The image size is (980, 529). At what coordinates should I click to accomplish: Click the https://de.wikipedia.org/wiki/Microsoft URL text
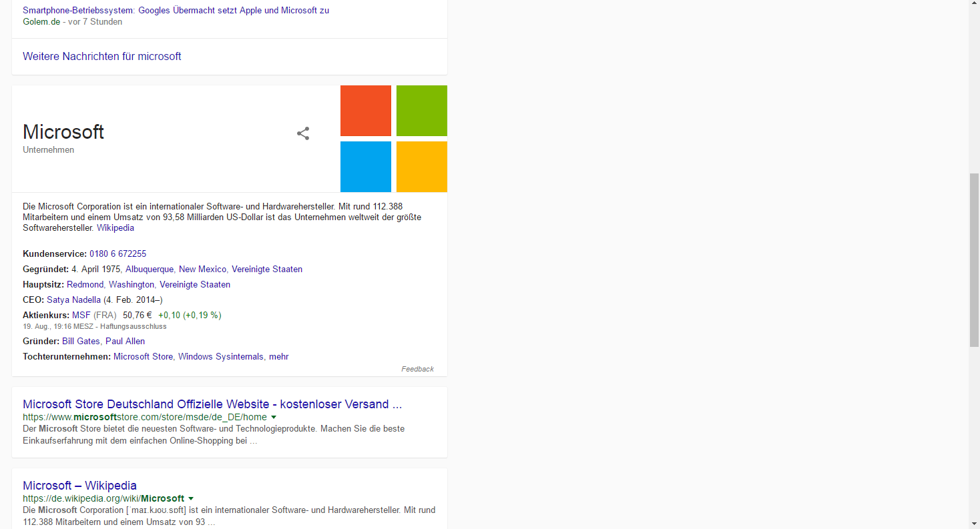pos(103,499)
